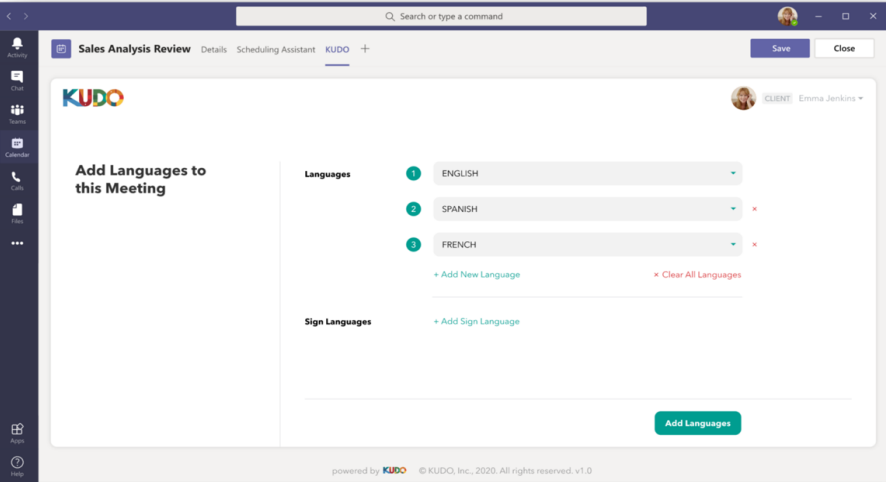Click the Add Languages button

(698, 423)
